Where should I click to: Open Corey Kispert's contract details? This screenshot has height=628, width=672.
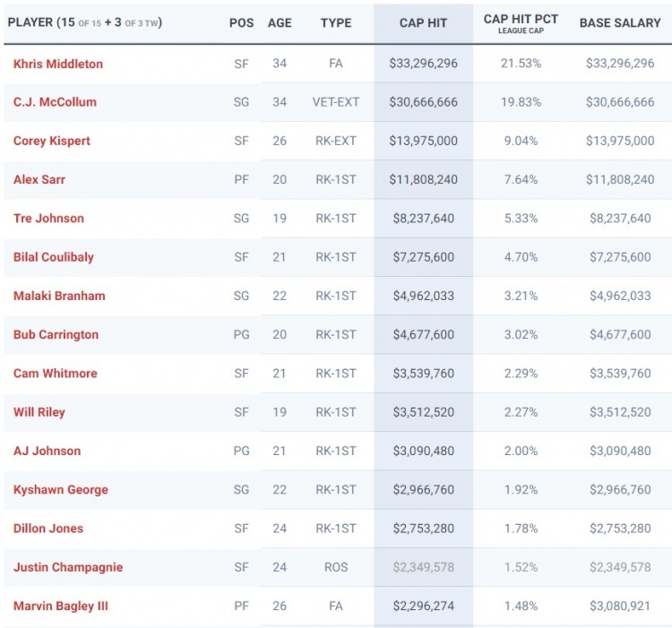pyautogui.click(x=52, y=141)
